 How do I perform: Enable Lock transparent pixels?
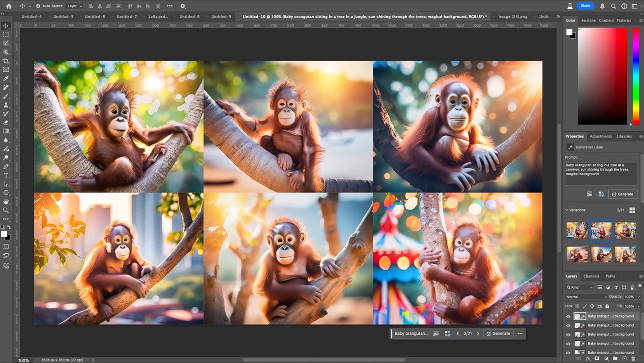coord(577,306)
